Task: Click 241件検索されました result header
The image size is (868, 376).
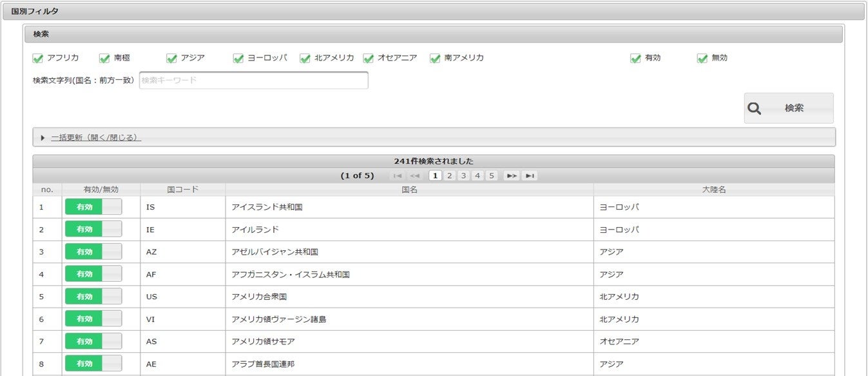Action: pyautogui.click(x=434, y=161)
